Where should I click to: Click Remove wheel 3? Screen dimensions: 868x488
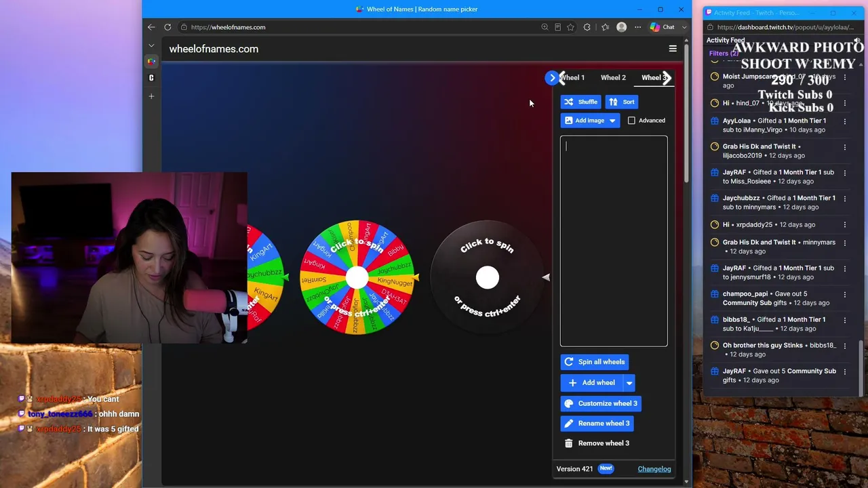pos(597,443)
